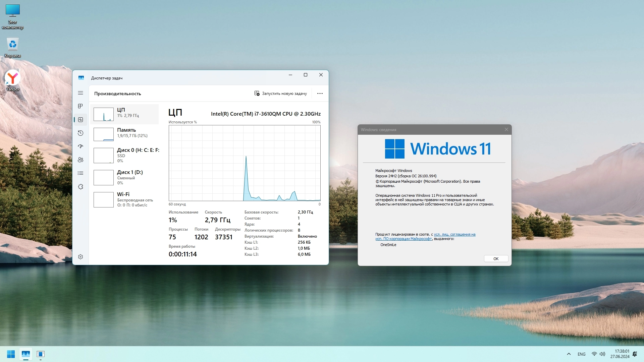Open Startup apps sidebar icon
Image resolution: width=644 pixels, height=362 pixels.
(x=80, y=146)
